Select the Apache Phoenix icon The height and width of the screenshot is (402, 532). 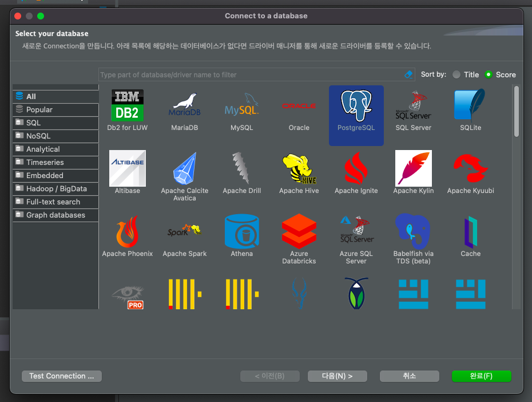tap(127, 231)
